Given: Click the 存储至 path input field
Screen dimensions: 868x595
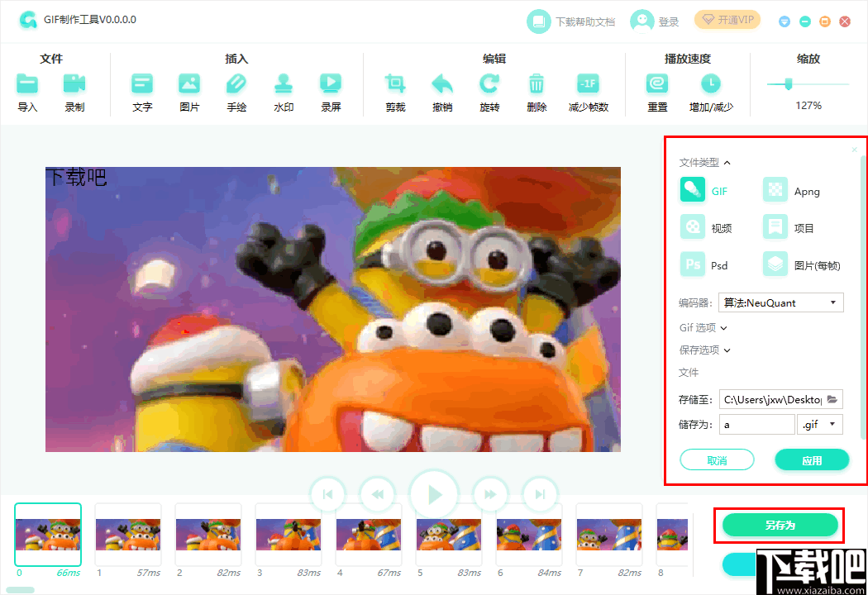Looking at the screenshot, I should pyautogui.click(x=772, y=399).
